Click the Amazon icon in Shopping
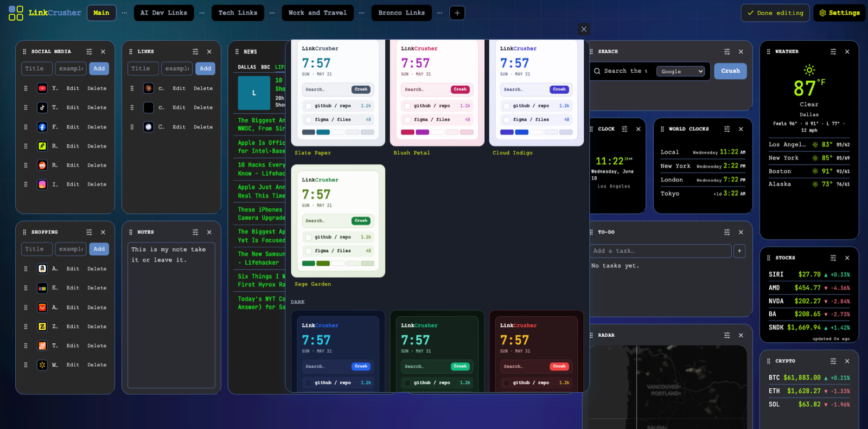The height and width of the screenshot is (429, 868). 42,268
